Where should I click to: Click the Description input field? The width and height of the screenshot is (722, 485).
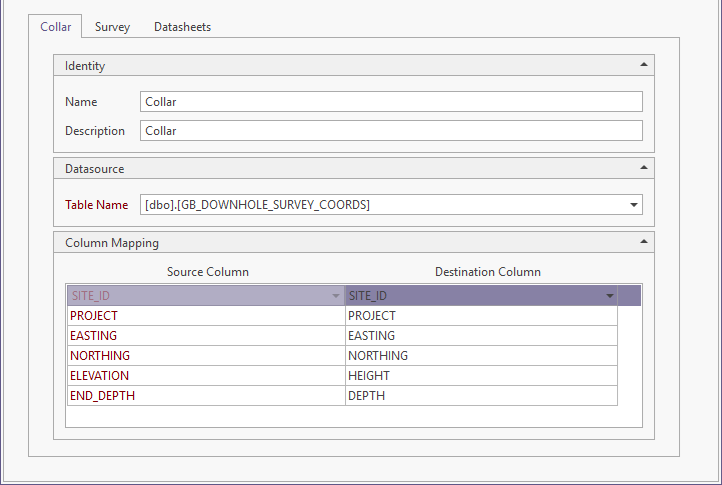[391, 130]
